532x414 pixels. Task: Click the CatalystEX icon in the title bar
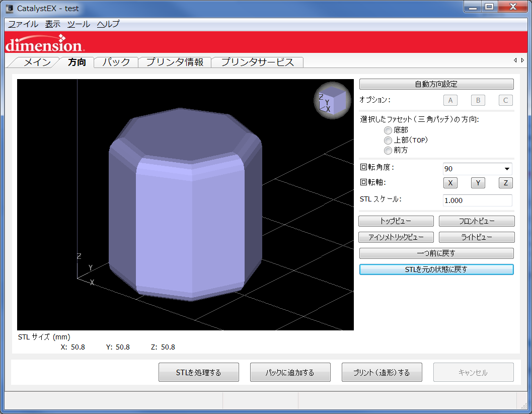[x=10, y=7]
